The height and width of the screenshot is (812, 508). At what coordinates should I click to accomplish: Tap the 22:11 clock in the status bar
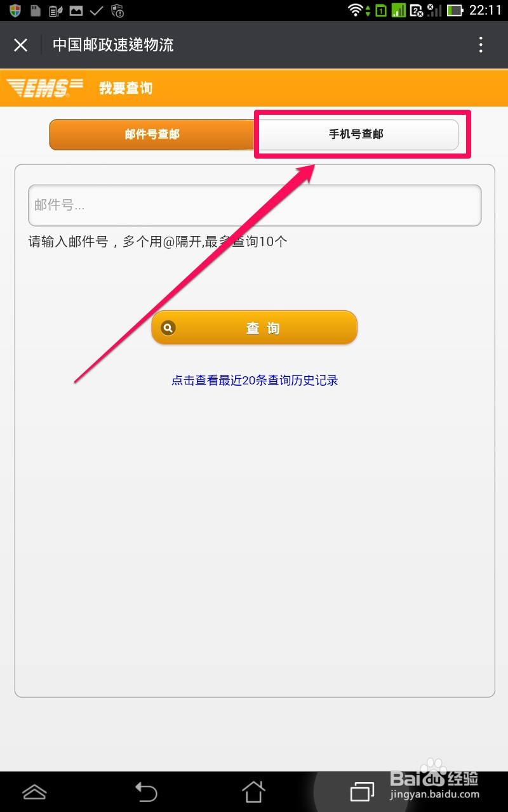485,10
